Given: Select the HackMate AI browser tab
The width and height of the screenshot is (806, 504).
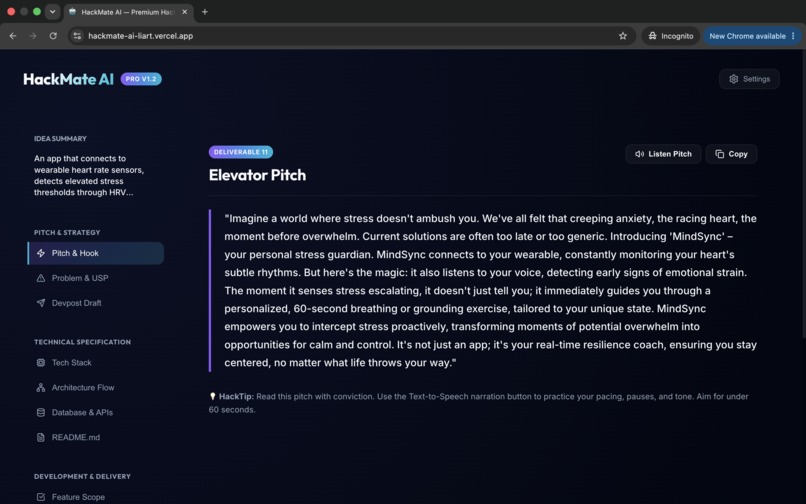Looking at the screenshot, I should [129, 12].
